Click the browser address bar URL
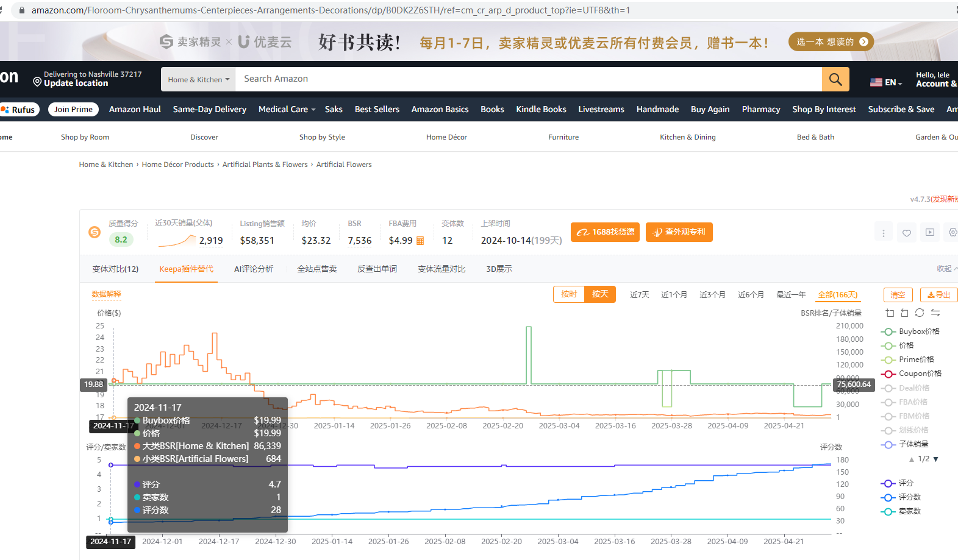The height and width of the screenshot is (560, 958). [x=331, y=10]
